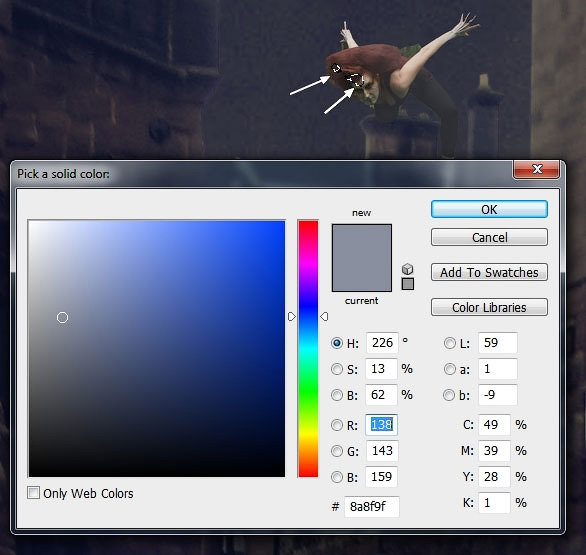The width and height of the screenshot is (586, 555).
Task: Select the Lab L radio button
Action: click(x=450, y=343)
